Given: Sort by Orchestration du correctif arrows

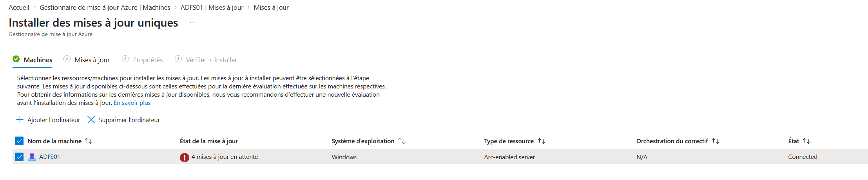Looking at the screenshot, I should 716,141.
